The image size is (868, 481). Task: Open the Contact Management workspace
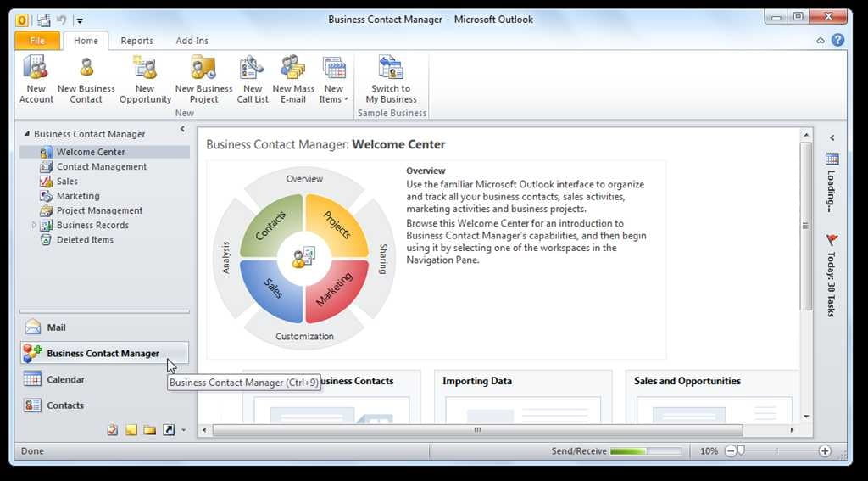102,166
